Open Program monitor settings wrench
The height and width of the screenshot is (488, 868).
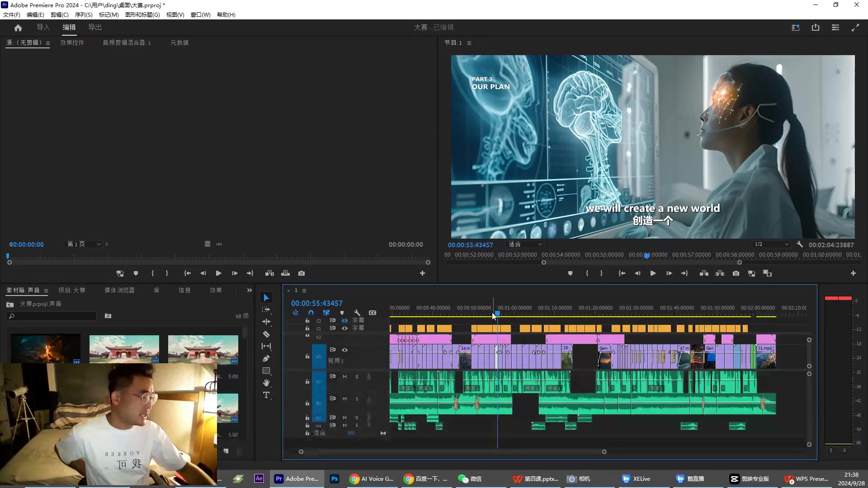tap(799, 244)
